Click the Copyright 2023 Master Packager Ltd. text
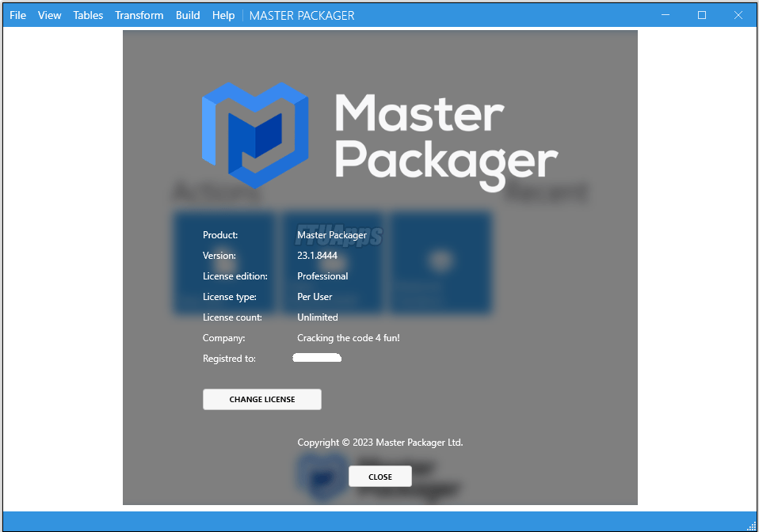This screenshot has width=759, height=532. click(380, 443)
